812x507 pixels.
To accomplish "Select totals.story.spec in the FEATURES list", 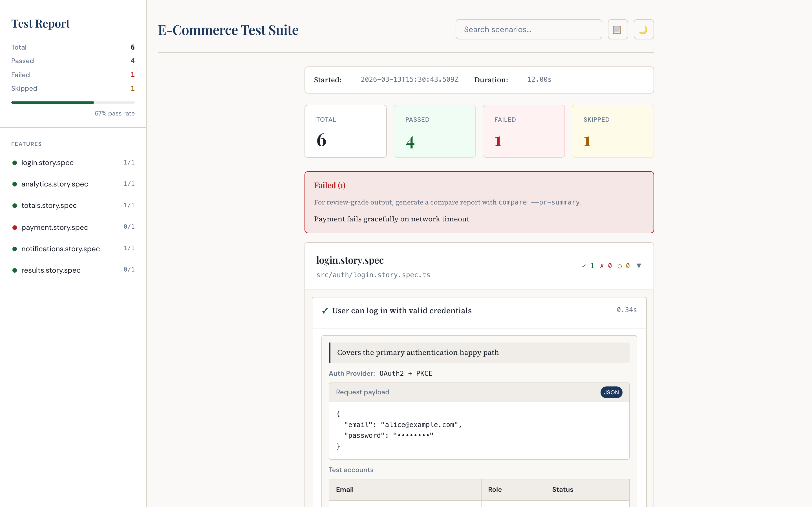I will 49,205.
